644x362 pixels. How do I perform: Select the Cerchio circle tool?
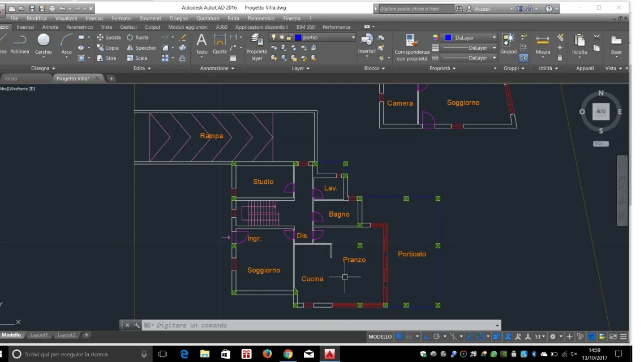pyautogui.click(x=43, y=44)
